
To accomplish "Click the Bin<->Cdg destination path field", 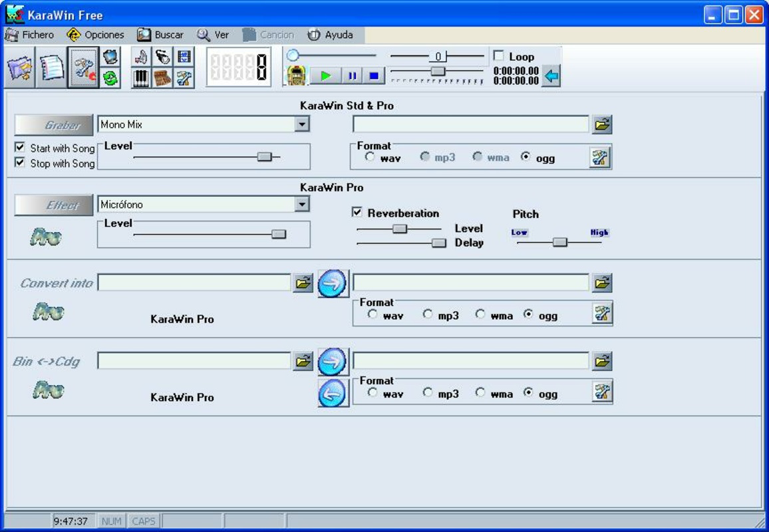I will coord(471,361).
